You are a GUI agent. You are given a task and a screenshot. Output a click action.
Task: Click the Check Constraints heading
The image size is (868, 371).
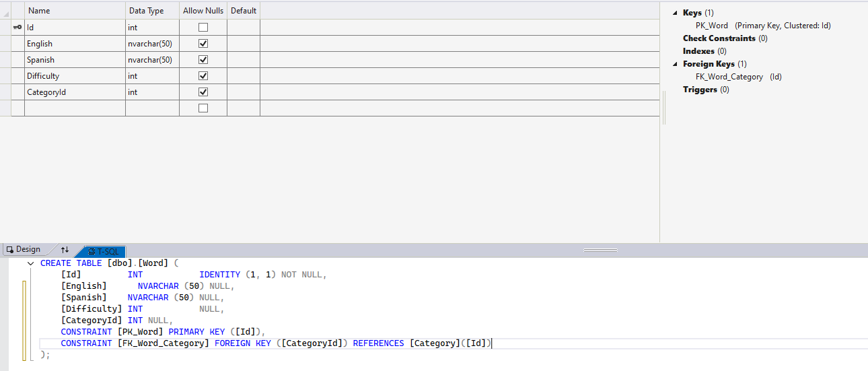coord(719,38)
